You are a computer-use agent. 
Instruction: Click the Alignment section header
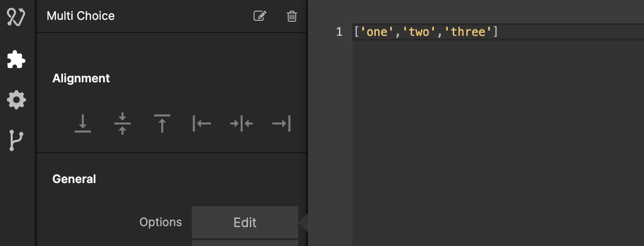(x=81, y=78)
